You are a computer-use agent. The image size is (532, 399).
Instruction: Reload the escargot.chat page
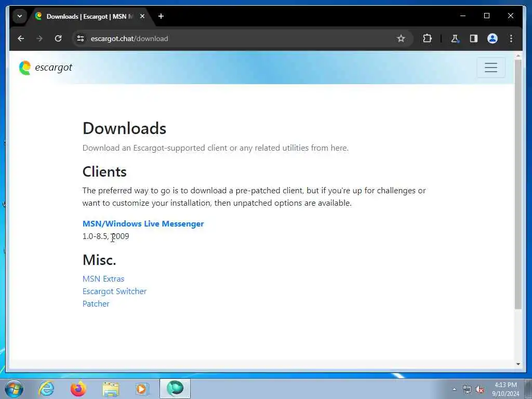coord(58,38)
